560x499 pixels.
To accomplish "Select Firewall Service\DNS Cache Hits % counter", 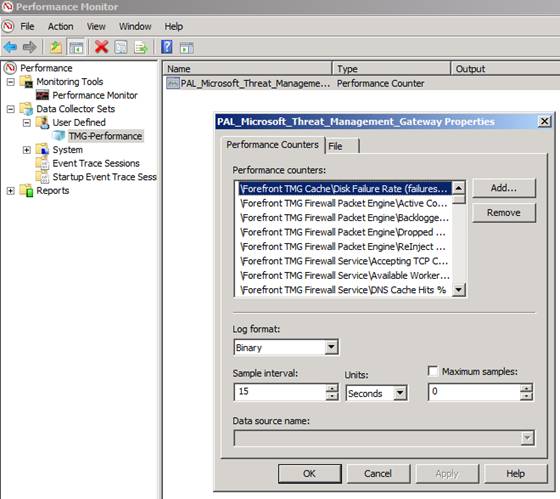I will pos(345,290).
